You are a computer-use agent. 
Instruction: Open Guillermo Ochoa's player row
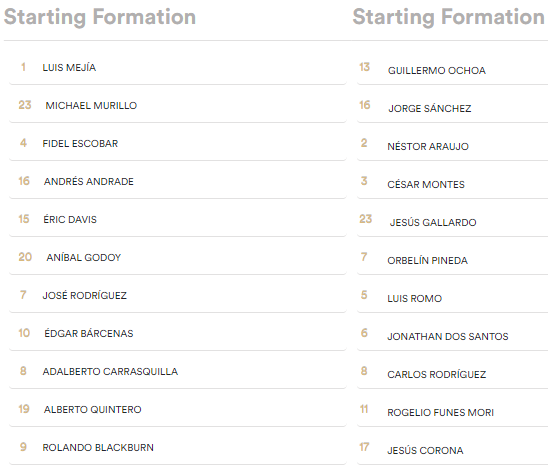pyautogui.click(x=453, y=67)
